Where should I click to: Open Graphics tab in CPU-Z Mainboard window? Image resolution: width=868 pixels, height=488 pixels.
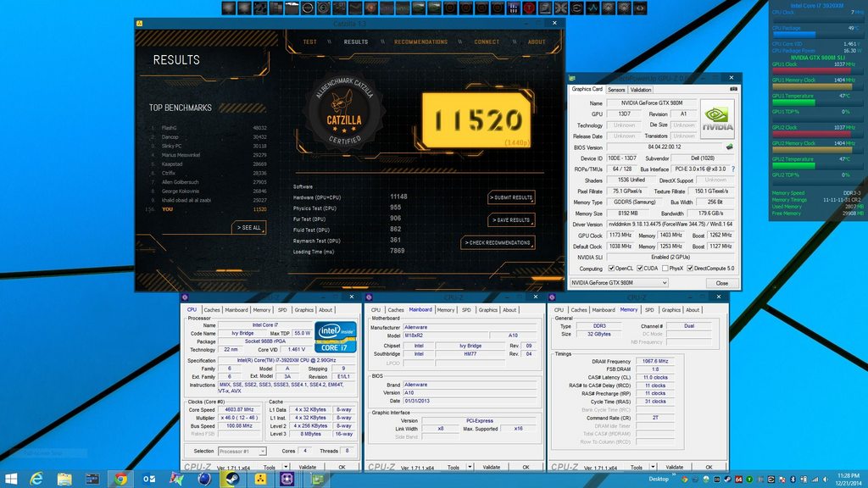tap(487, 310)
